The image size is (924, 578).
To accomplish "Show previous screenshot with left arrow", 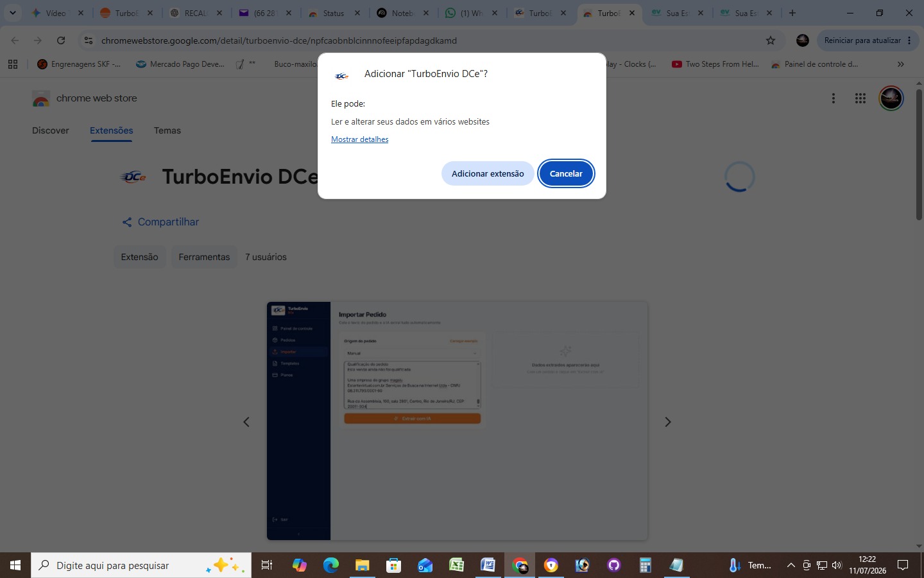I will tap(246, 422).
